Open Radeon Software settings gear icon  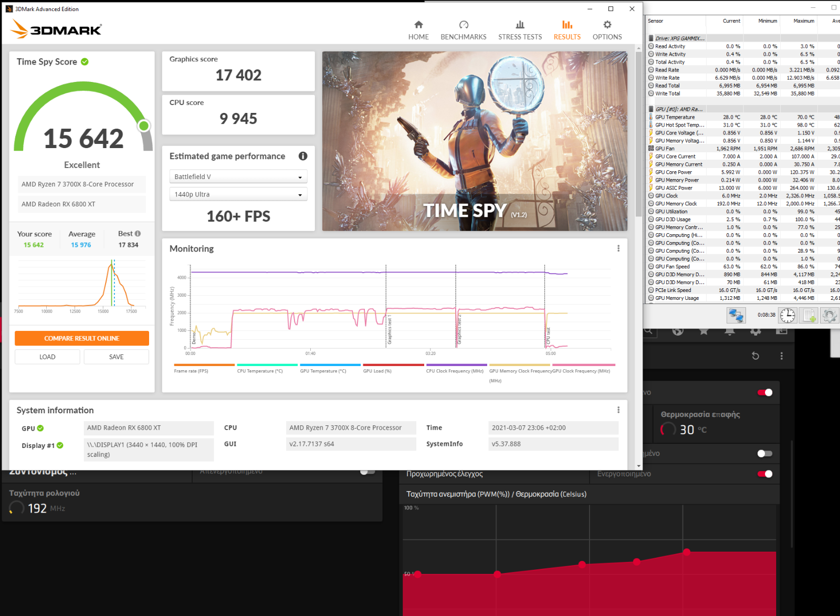pos(755,331)
